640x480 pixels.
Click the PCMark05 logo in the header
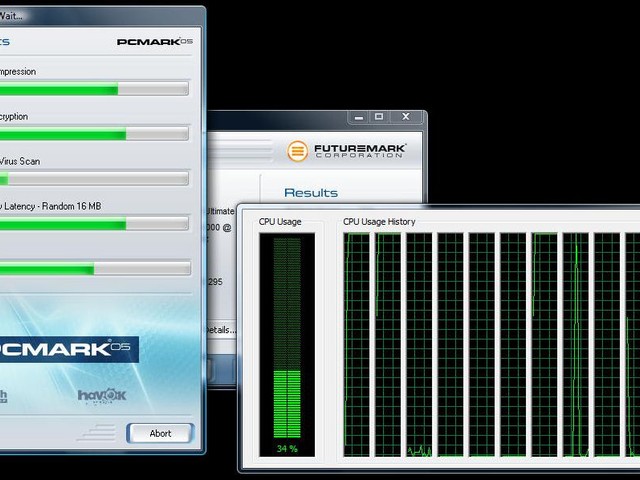click(155, 42)
